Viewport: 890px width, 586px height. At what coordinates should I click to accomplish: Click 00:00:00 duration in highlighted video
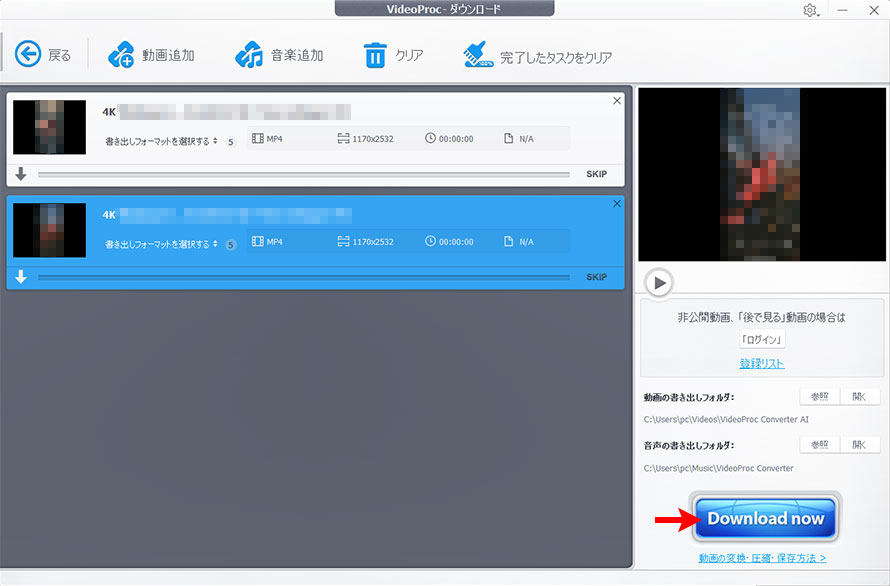pos(449,241)
